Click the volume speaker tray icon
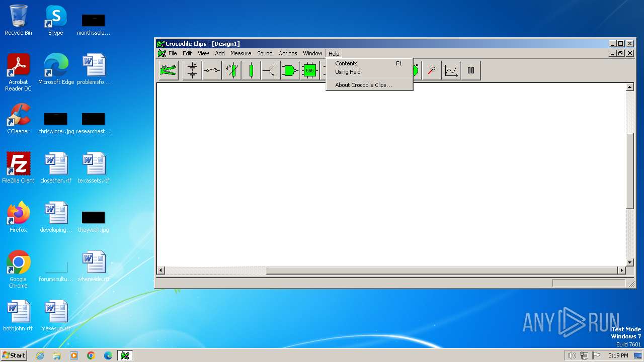Viewport: 644px width, 362px height. (572, 355)
